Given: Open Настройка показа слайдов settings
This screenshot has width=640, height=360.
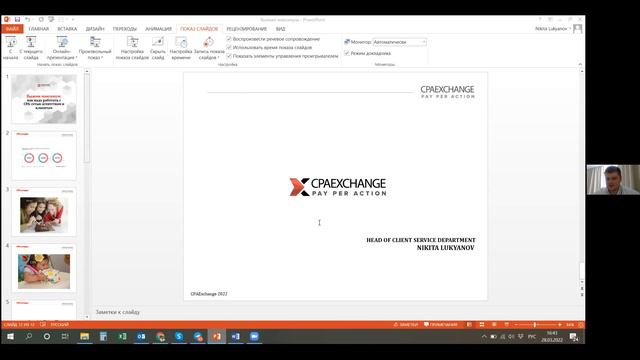Looking at the screenshot, I should [132, 48].
